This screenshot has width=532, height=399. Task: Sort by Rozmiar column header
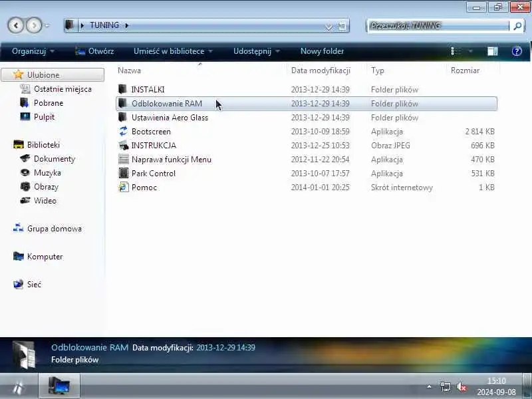coord(465,70)
